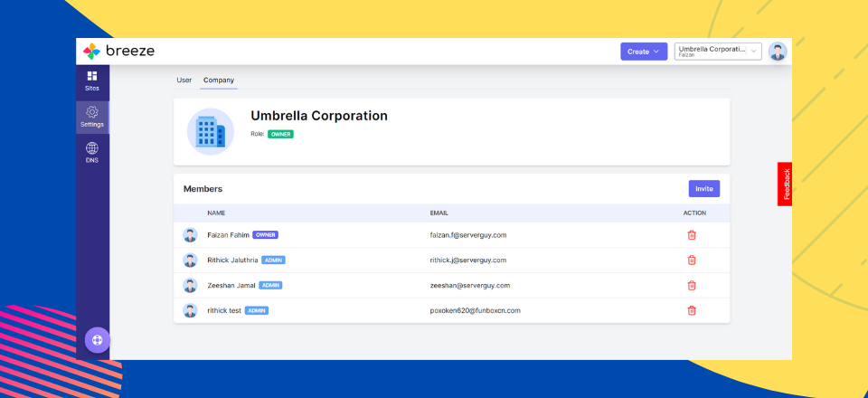Open the user profile avatar menu
The height and width of the screenshot is (398, 868).
[778, 52]
